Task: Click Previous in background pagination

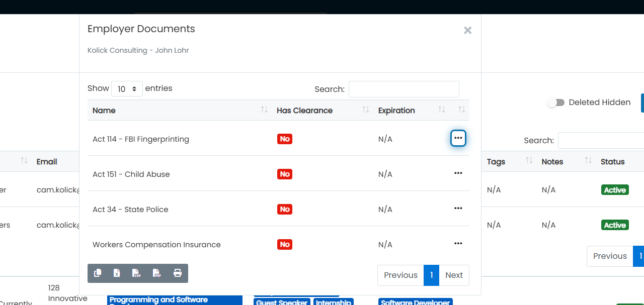Action: click(x=610, y=256)
